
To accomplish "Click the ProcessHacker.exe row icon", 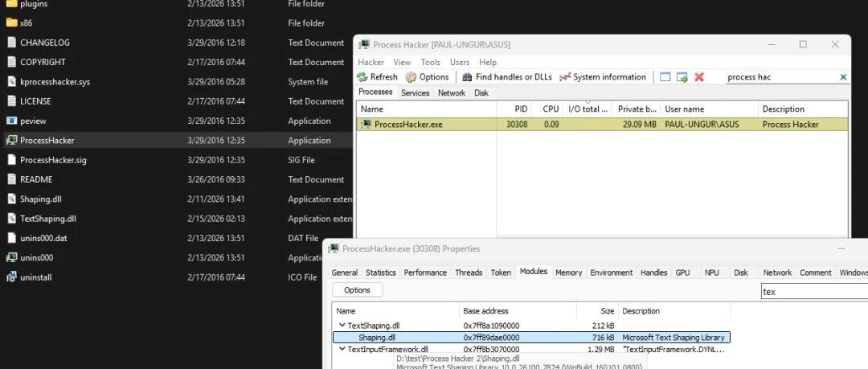I will coord(366,124).
